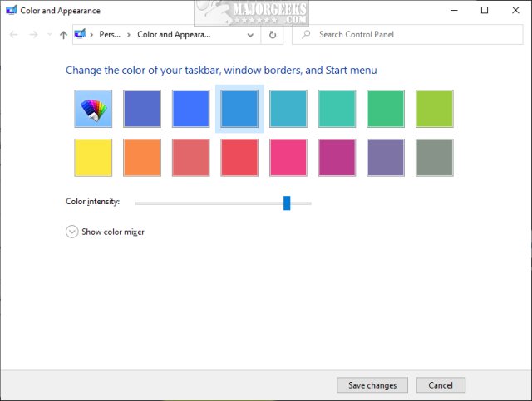The width and height of the screenshot is (532, 401).
Task: Click the search magnifier icon
Action: (306, 34)
